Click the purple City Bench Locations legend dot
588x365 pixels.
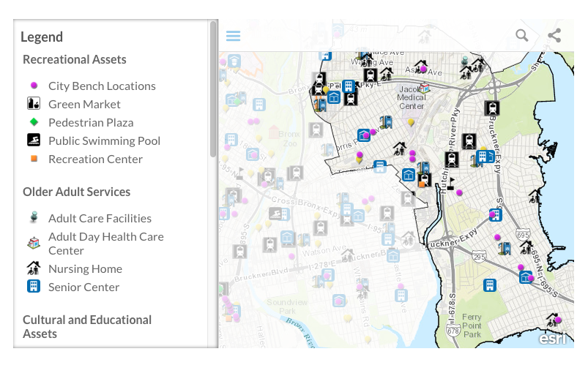(33, 86)
